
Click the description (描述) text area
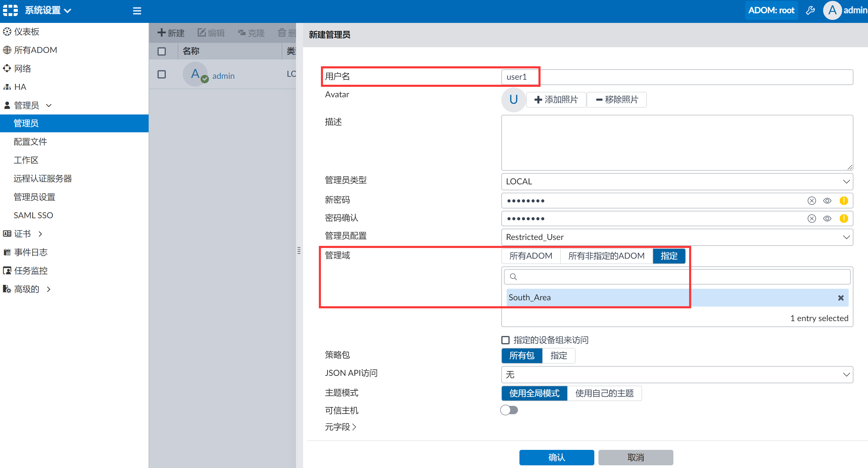(x=677, y=142)
